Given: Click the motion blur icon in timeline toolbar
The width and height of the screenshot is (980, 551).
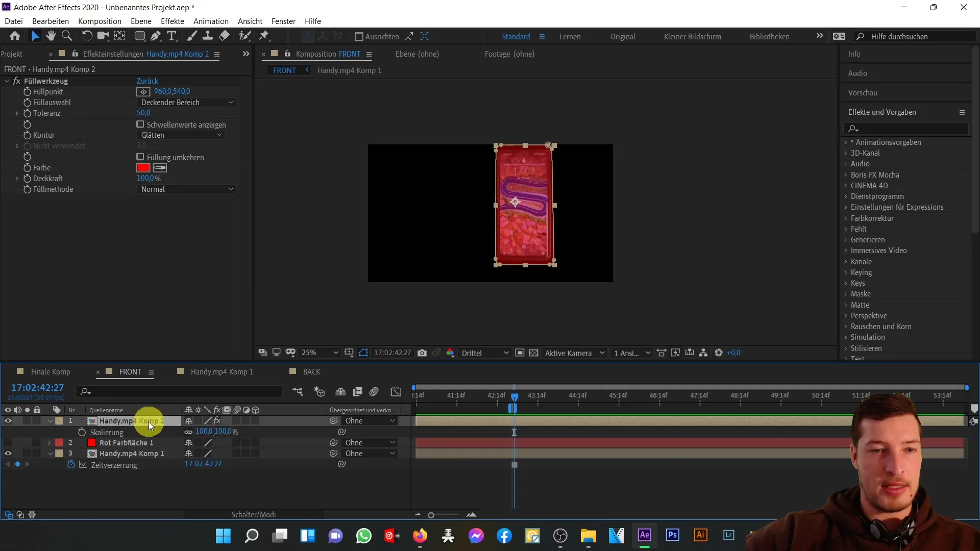Looking at the screenshot, I should tap(375, 391).
